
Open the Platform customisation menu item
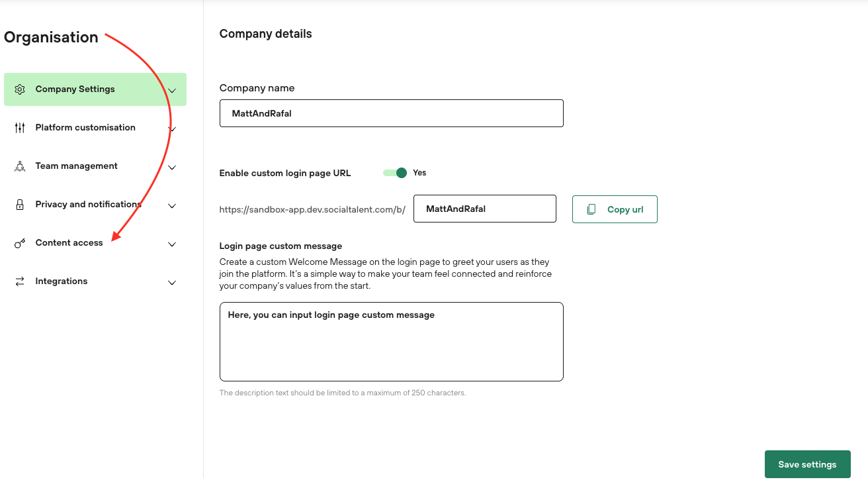pyautogui.click(x=85, y=128)
